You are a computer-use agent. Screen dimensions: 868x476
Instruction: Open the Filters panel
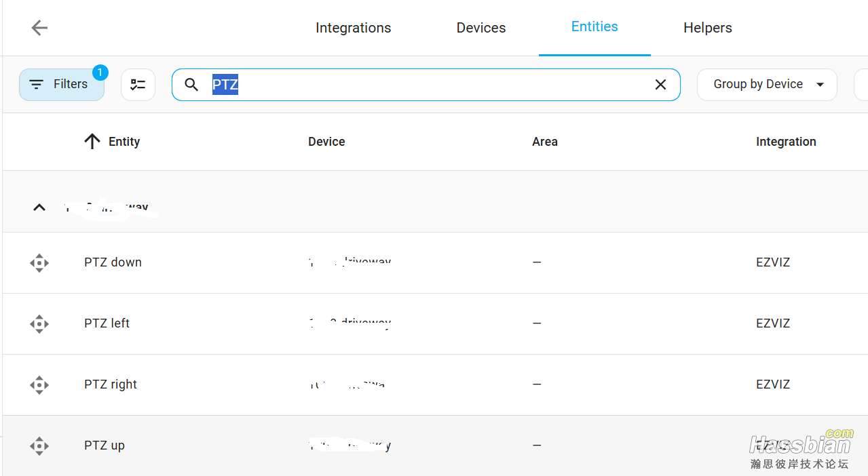(x=62, y=85)
